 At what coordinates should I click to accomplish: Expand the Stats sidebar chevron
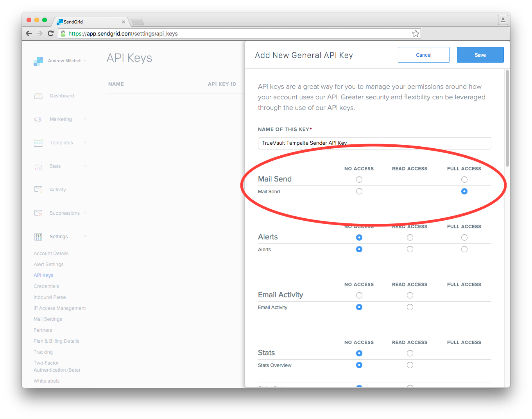click(x=85, y=166)
